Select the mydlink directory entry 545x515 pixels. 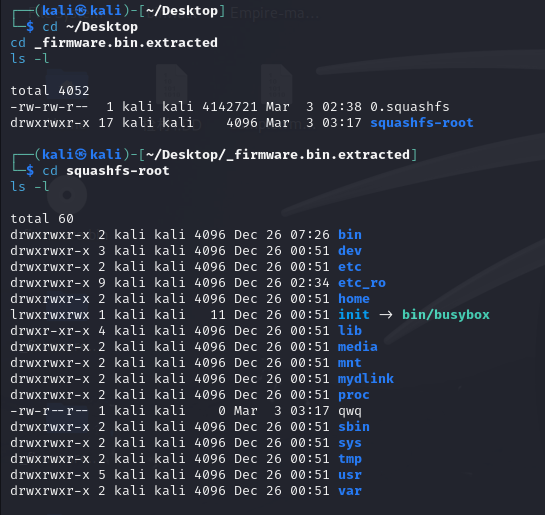(366, 378)
